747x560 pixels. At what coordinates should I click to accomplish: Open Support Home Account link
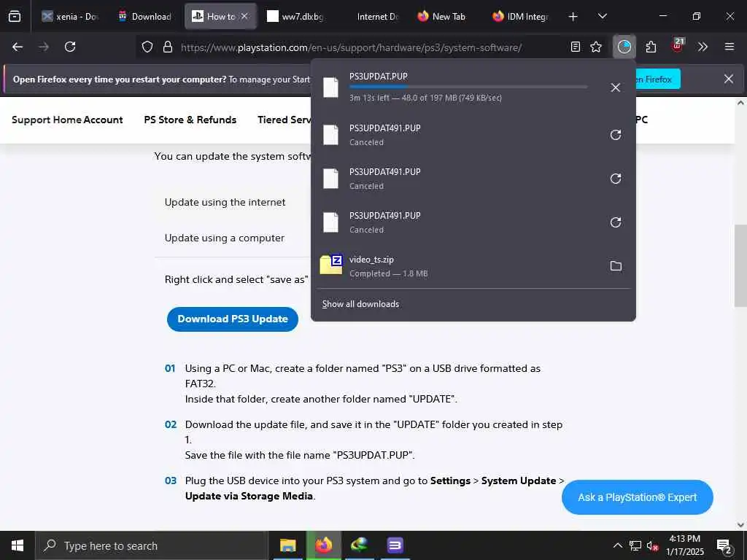[67, 120]
